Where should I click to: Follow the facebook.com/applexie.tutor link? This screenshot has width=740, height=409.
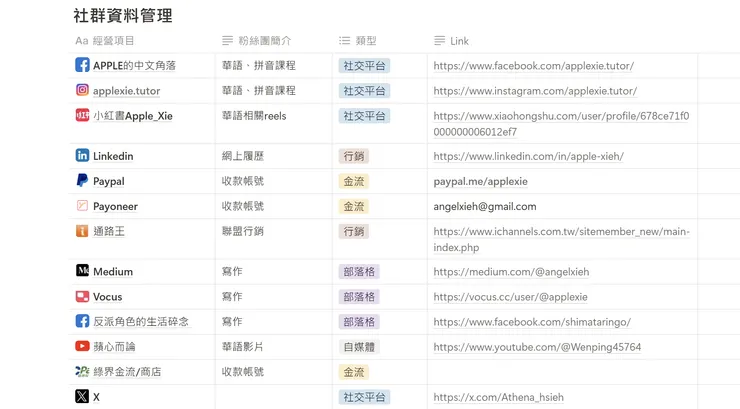pyautogui.click(x=534, y=66)
